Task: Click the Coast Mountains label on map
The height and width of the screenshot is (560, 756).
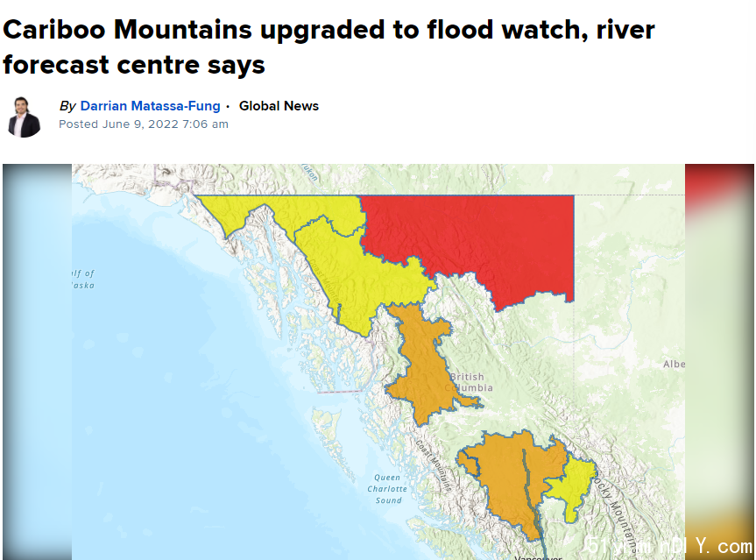Action: coord(435,465)
